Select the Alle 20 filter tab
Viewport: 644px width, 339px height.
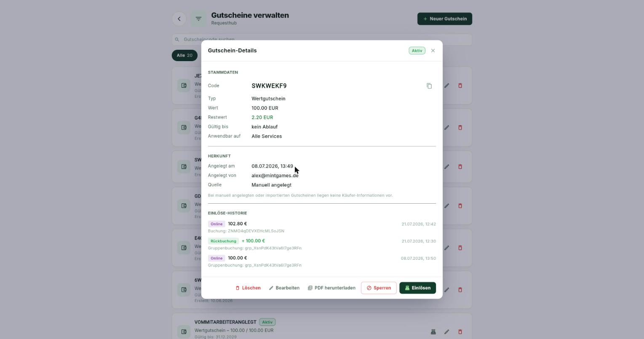[x=184, y=55]
